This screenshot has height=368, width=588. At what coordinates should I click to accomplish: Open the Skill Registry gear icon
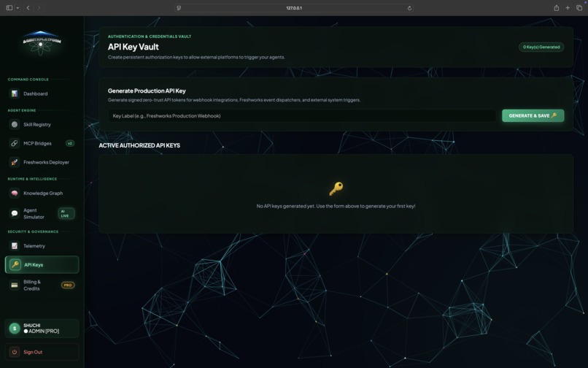[15, 124]
